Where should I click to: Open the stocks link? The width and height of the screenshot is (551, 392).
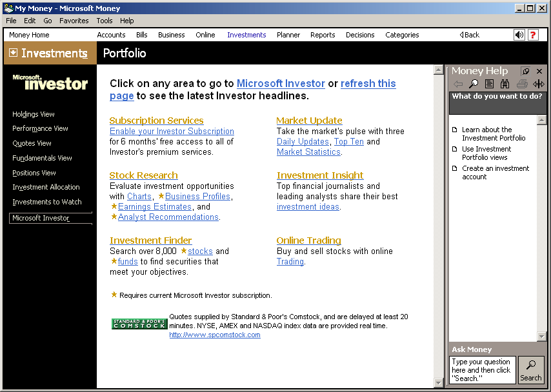click(200, 251)
